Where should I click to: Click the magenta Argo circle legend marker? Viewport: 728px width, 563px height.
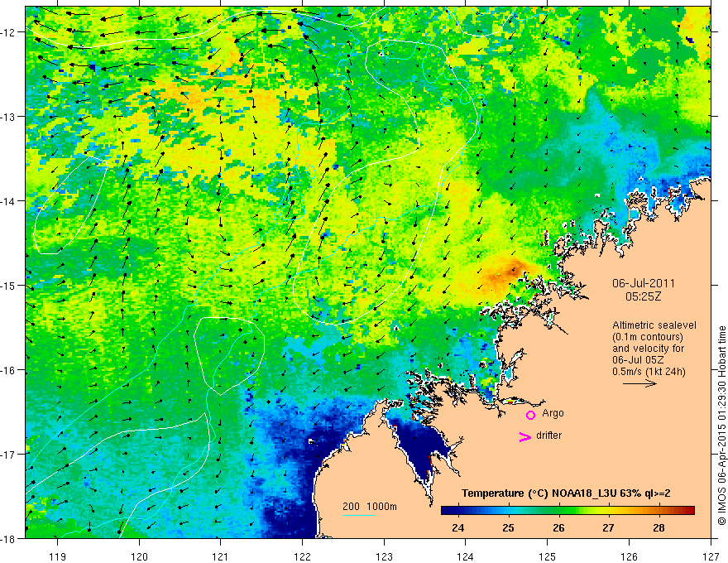(530, 415)
